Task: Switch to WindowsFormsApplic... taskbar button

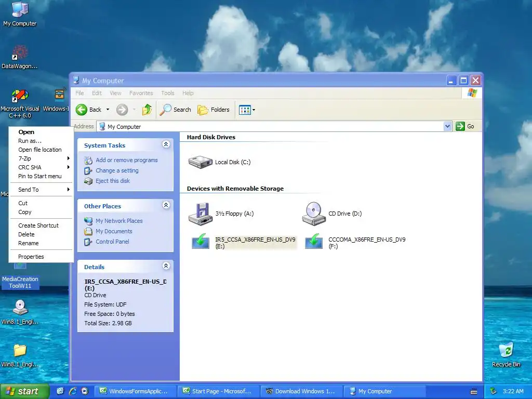Action: (136, 391)
